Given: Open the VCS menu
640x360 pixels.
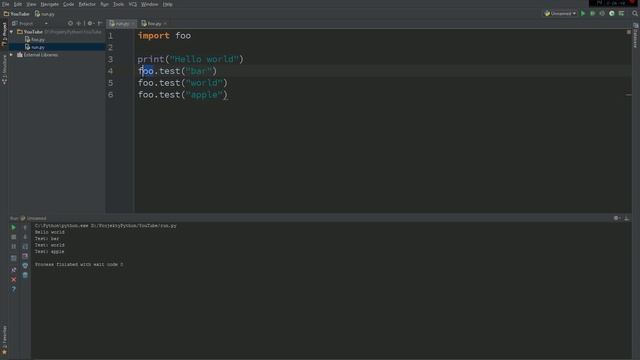Looking at the screenshot, I should pyautogui.click(x=133, y=4).
